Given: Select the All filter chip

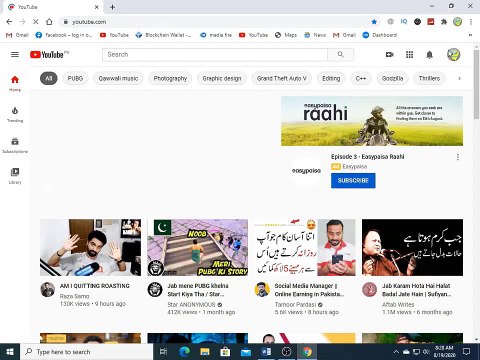Looking at the screenshot, I should (x=49, y=78).
